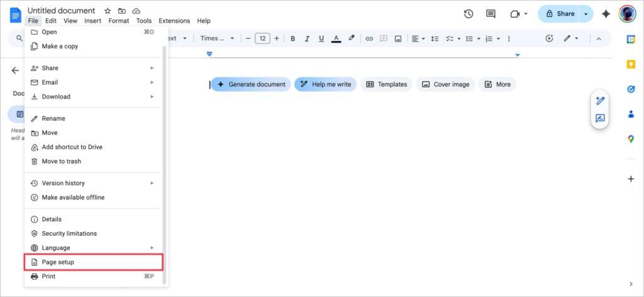Toggle bold formatting

point(293,38)
